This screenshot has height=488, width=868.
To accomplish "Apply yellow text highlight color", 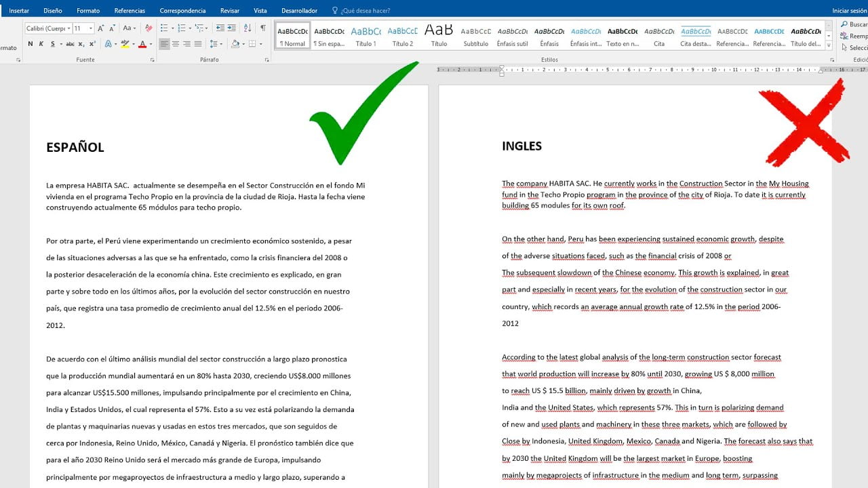I will pos(124,44).
